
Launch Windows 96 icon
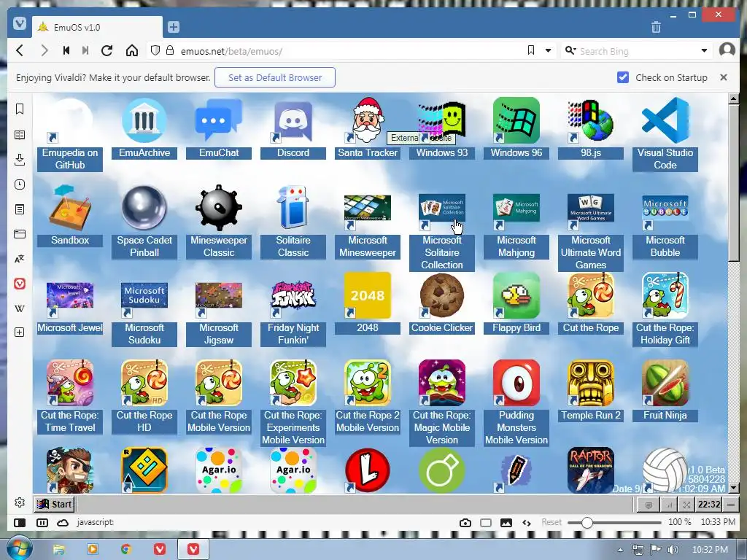[x=516, y=121]
